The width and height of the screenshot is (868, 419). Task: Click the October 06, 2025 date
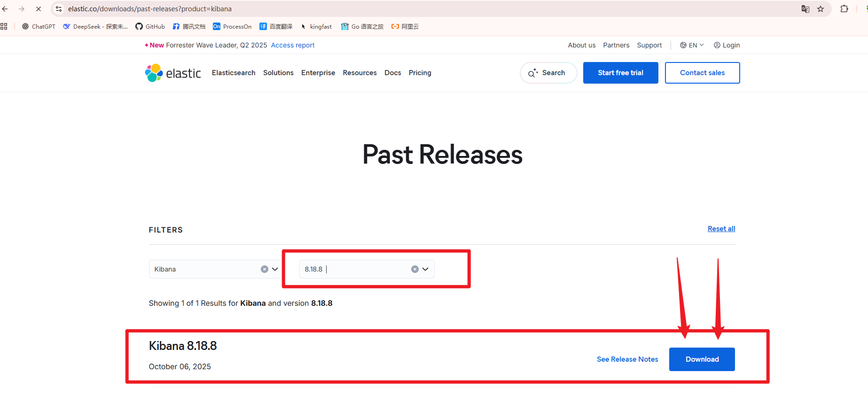[x=180, y=367]
